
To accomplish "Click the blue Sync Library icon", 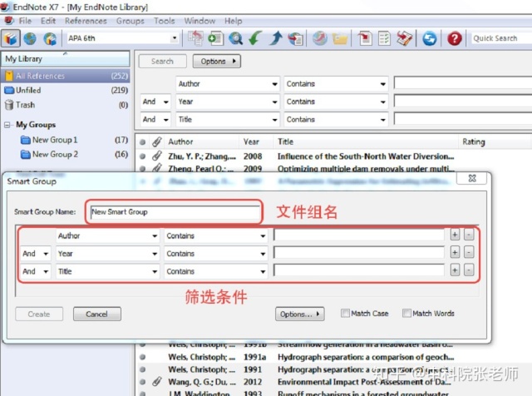I will pyautogui.click(x=430, y=38).
